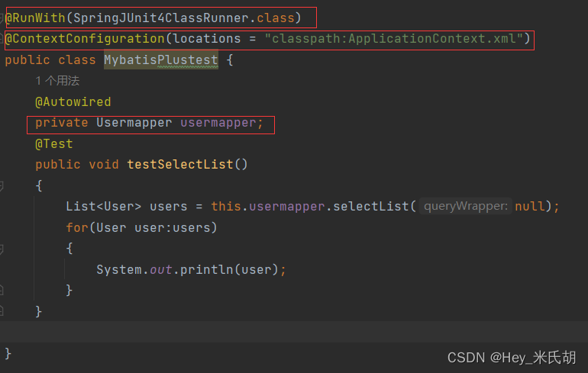
Task: Click '.class' keyword inside the RunWith annotation
Action: pos(272,18)
